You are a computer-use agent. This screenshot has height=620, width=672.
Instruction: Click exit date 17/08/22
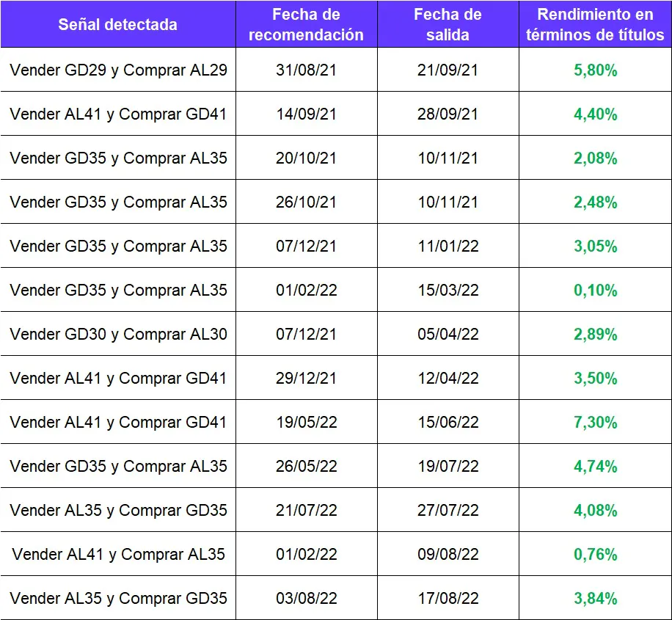coord(448,599)
